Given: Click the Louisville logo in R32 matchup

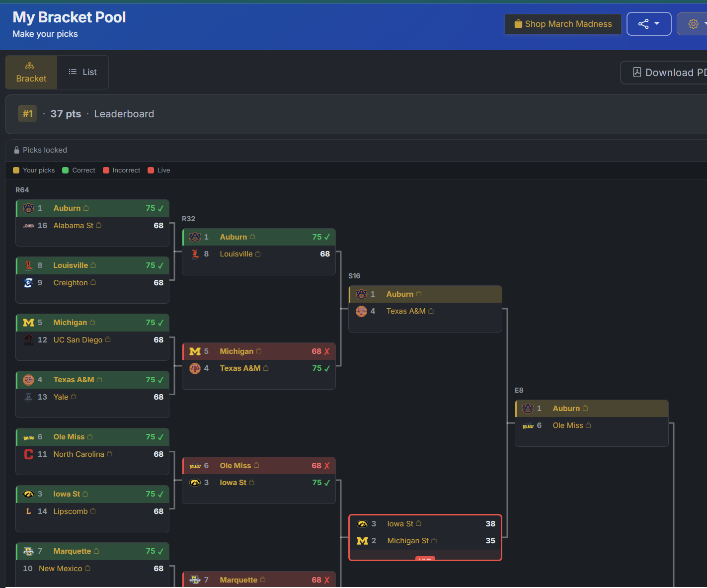Looking at the screenshot, I should pos(195,254).
